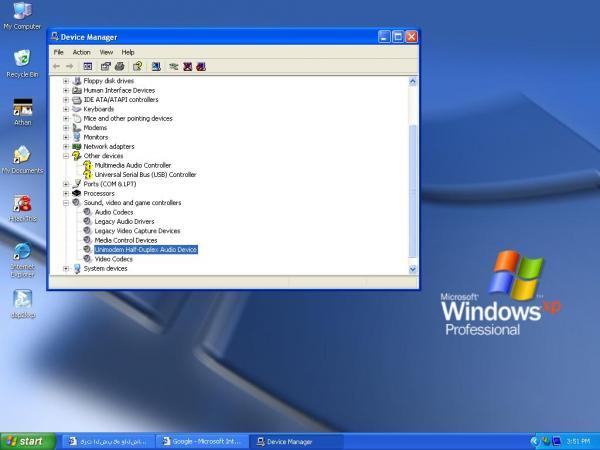Click the Device Manager taskbar button
Screen dimensions: 600x450
click(297, 442)
